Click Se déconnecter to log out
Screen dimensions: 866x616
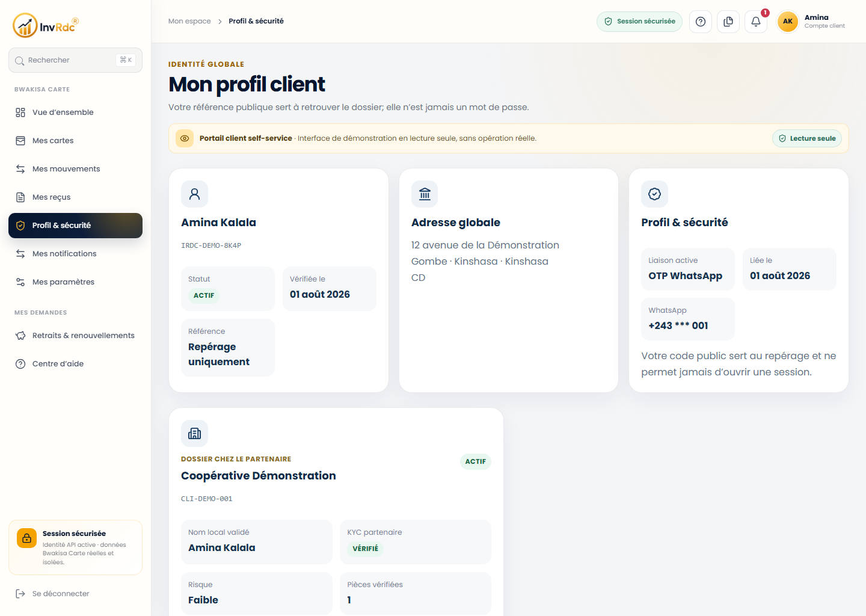pyautogui.click(x=76, y=594)
